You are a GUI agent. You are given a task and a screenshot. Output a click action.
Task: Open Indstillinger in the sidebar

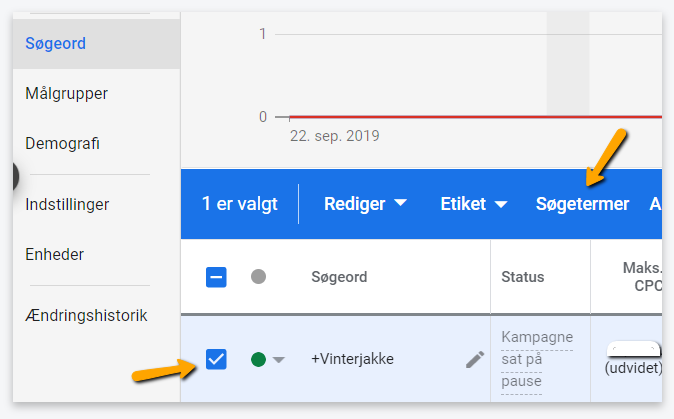(67, 204)
